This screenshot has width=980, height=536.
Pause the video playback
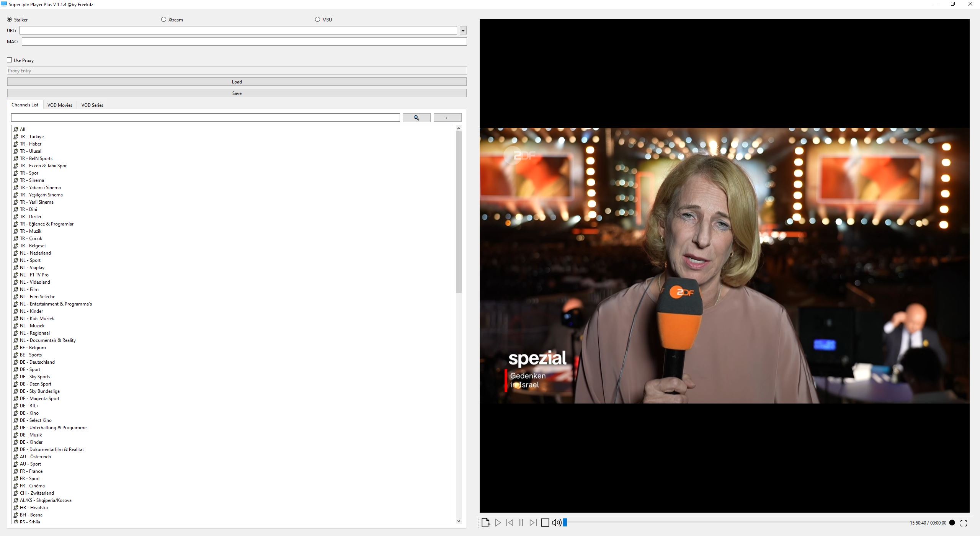click(x=521, y=523)
